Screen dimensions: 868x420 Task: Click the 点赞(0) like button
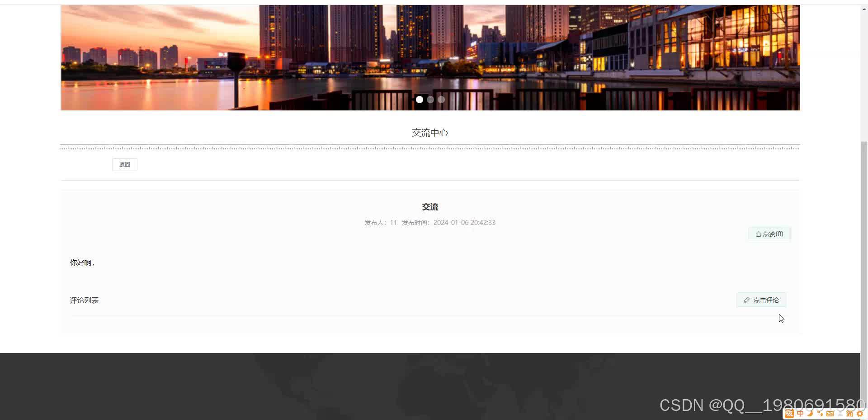[769, 234]
